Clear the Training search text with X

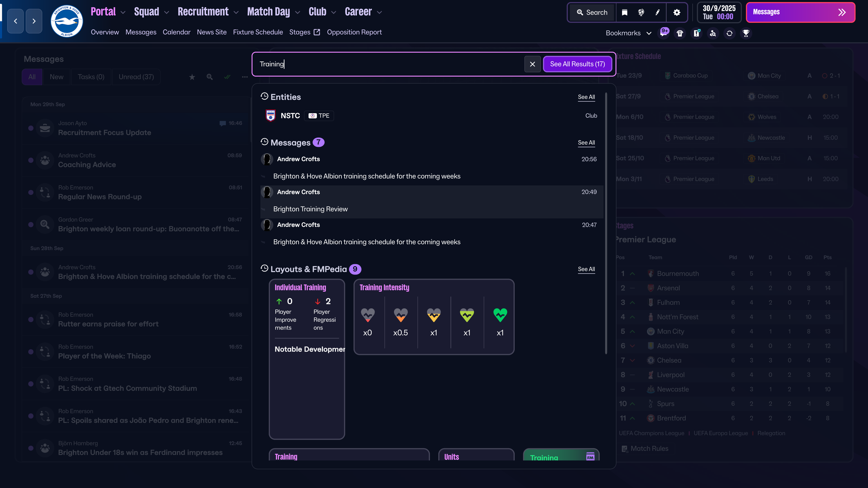click(x=532, y=64)
